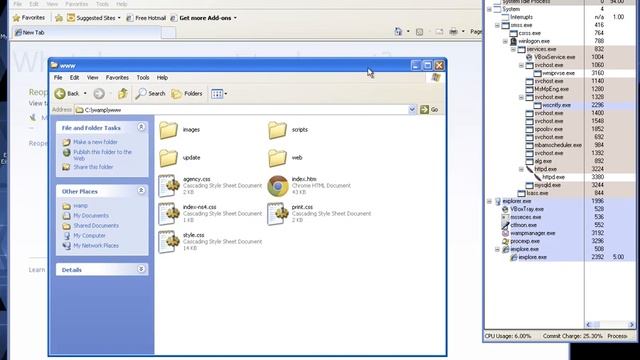Viewport: 640px width, 360px height.
Task: Select wampmanager.exe process row
Action: click(560, 233)
